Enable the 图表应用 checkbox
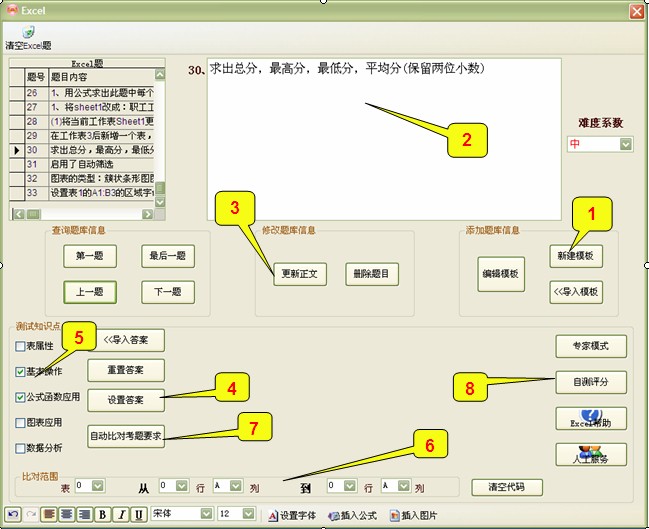649x529 pixels. pyautogui.click(x=20, y=423)
